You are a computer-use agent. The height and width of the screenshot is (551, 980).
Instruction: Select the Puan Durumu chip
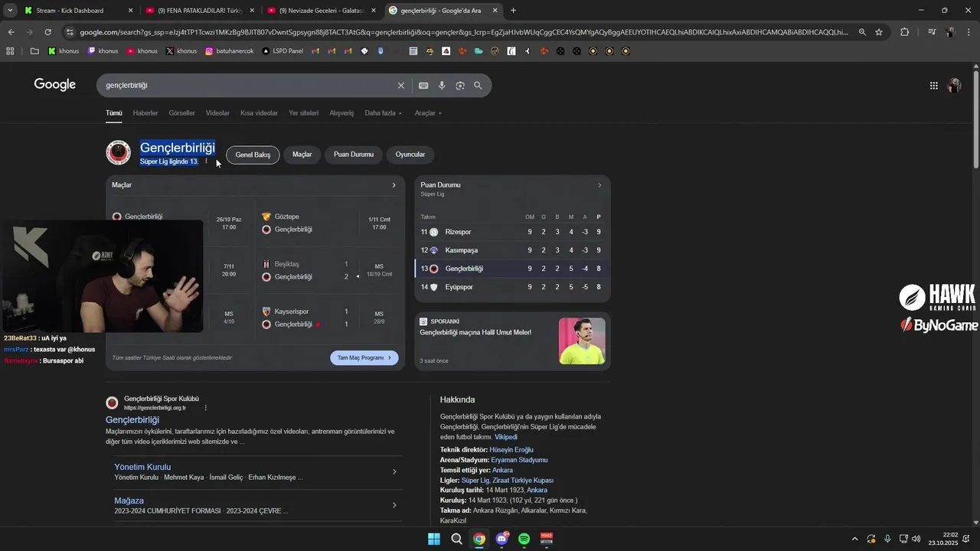click(354, 155)
